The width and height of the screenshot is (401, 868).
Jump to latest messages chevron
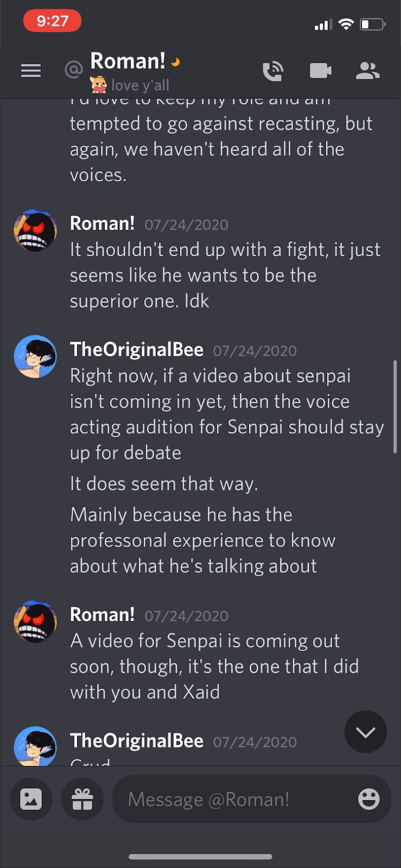pos(365,732)
